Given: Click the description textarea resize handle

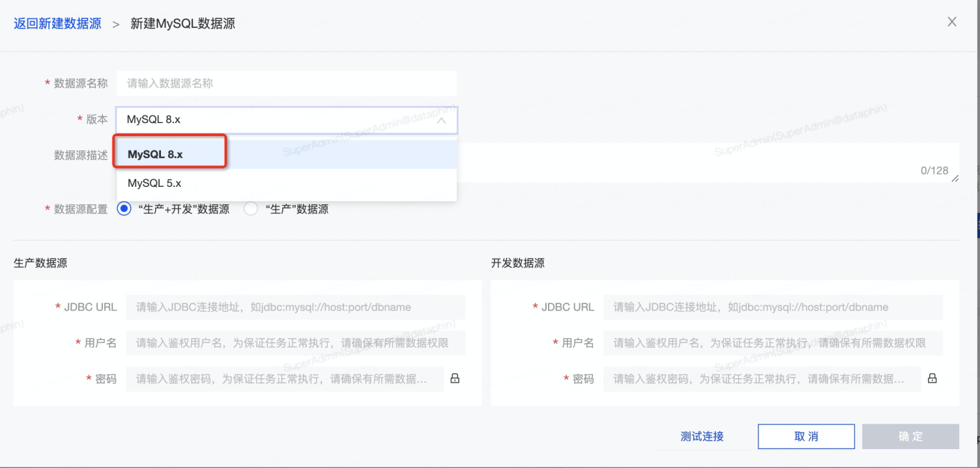Looking at the screenshot, I should (x=955, y=178).
